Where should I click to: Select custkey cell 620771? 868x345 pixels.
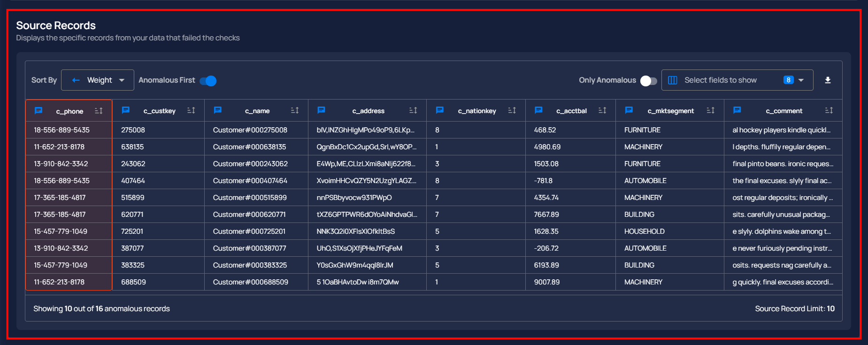pos(159,215)
